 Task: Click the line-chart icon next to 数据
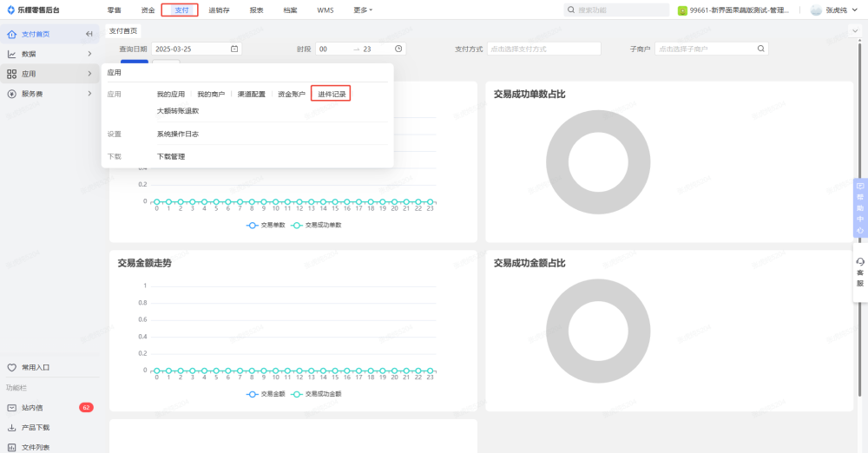coord(11,55)
